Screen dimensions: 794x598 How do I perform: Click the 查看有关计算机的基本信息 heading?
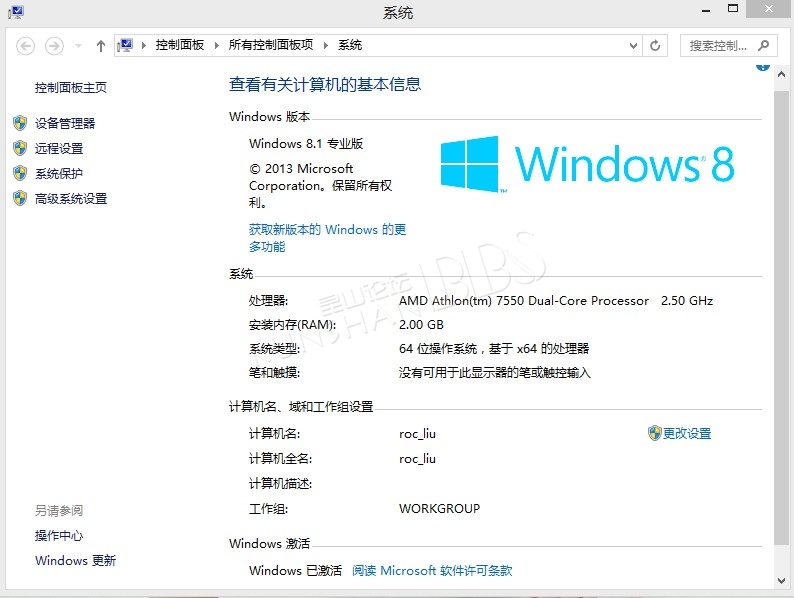click(x=325, y=84)
